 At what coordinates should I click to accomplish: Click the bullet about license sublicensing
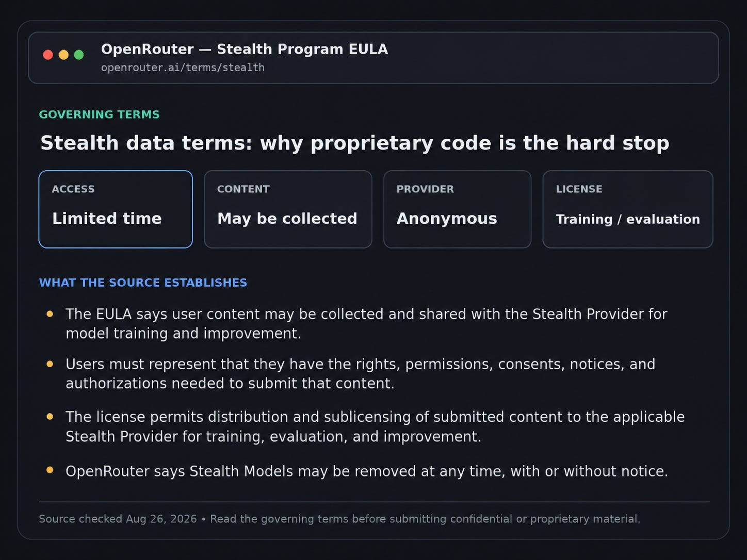point(375,426)
